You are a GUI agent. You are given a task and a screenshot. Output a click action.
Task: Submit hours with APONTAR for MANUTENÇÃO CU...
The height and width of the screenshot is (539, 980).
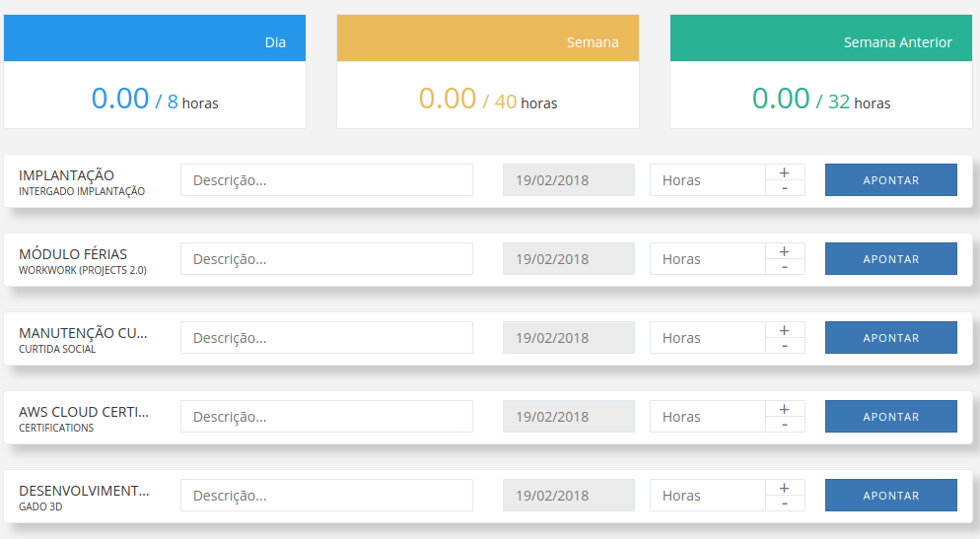click(890, 337)
